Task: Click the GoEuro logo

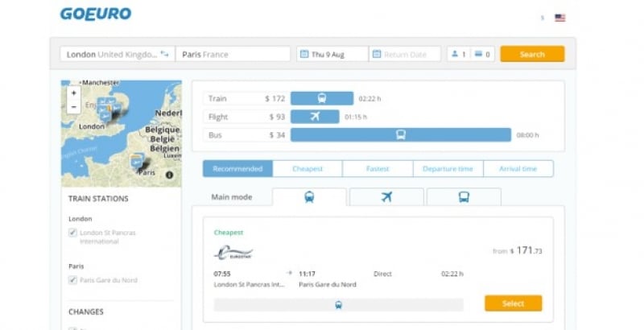Action: 96,14
